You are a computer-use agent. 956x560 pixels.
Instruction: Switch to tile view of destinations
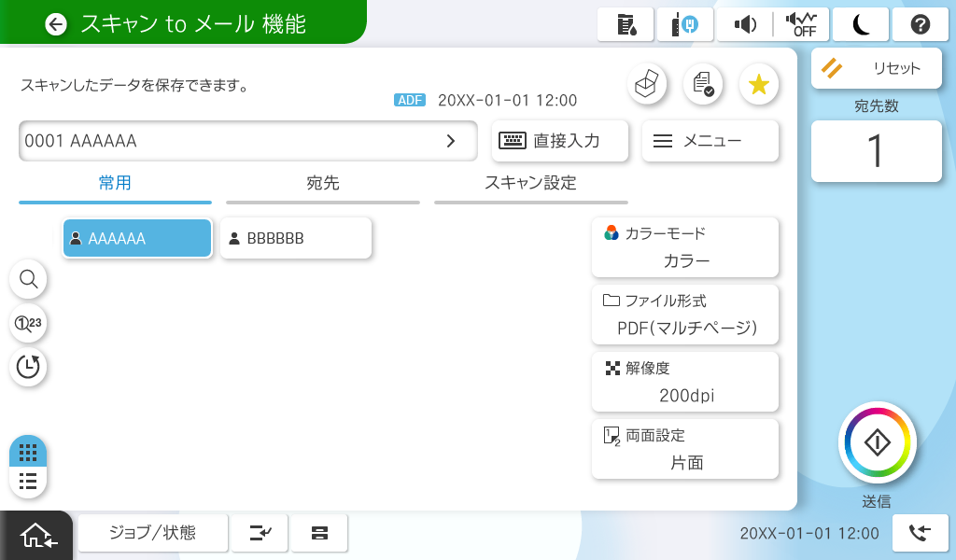[28, 453]
